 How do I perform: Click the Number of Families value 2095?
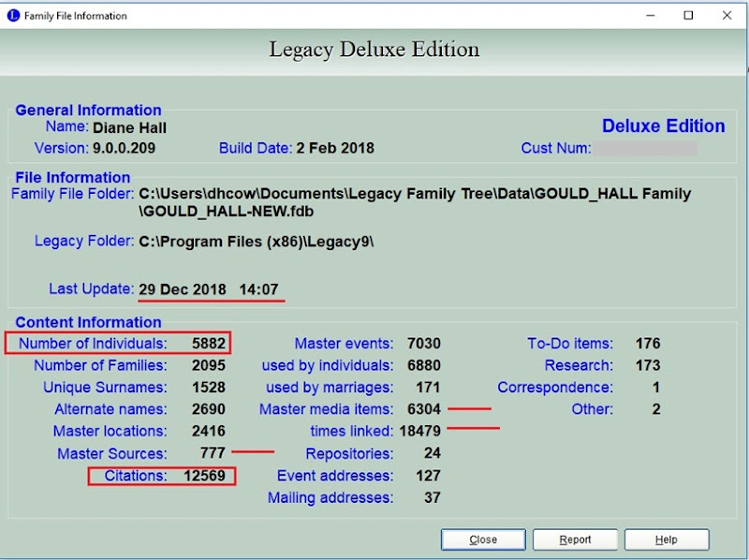point(208,365)
